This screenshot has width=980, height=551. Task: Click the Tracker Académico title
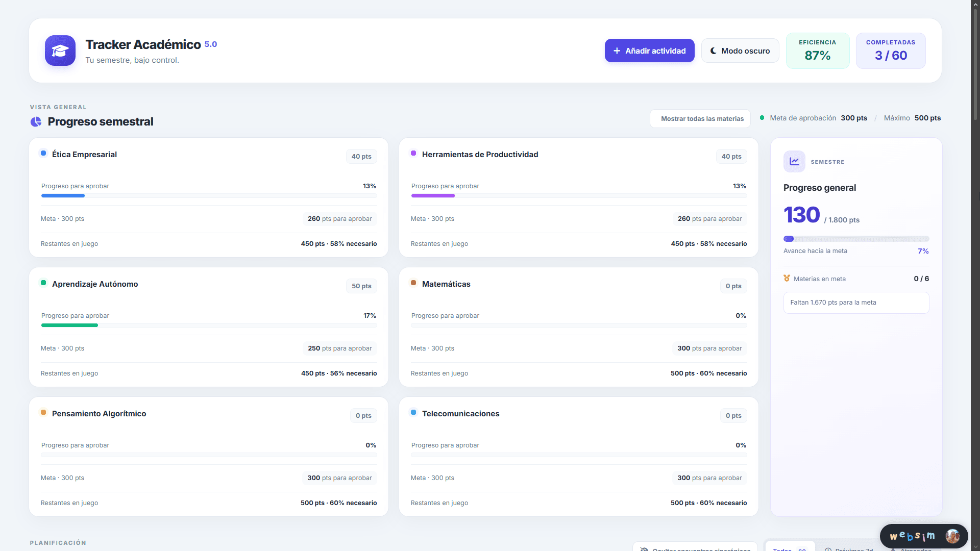click(143, 44)
